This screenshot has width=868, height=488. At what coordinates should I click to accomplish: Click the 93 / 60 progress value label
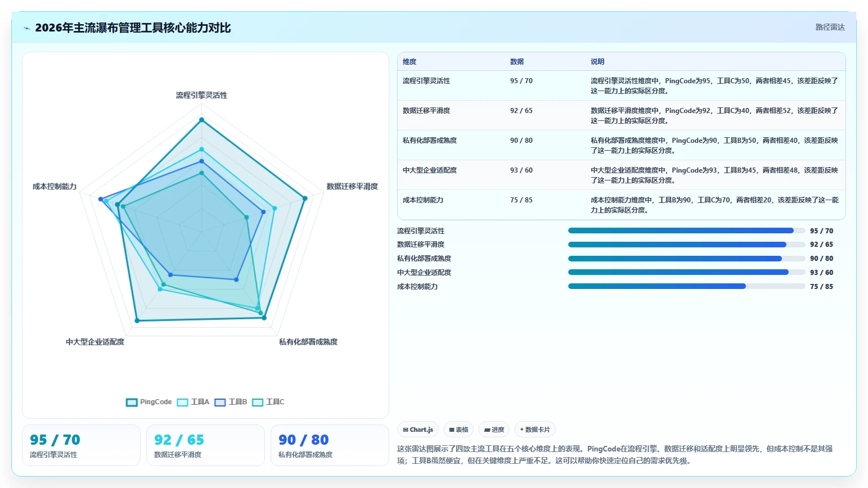(821, 273)
